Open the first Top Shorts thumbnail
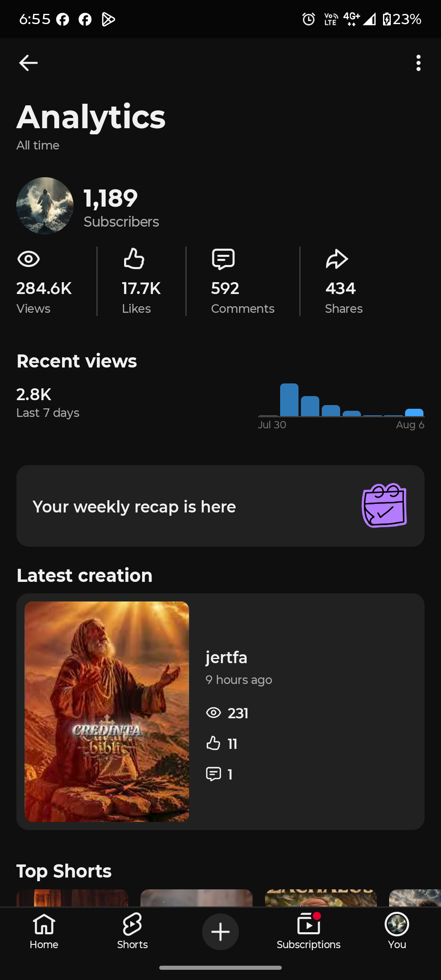The width and height of the screenshot is (441, 980). point(72,898)
